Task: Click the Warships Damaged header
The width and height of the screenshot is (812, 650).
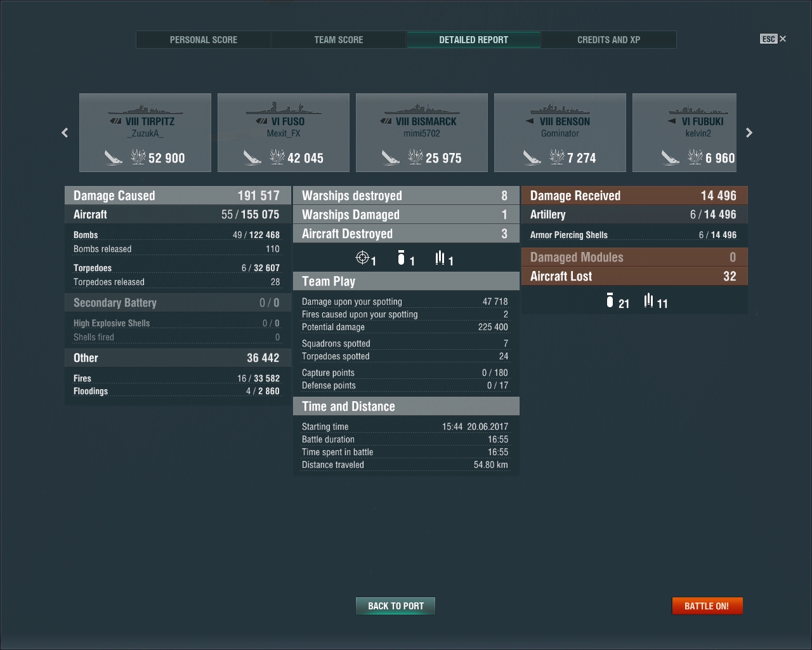Action: (x=406, y=215)
